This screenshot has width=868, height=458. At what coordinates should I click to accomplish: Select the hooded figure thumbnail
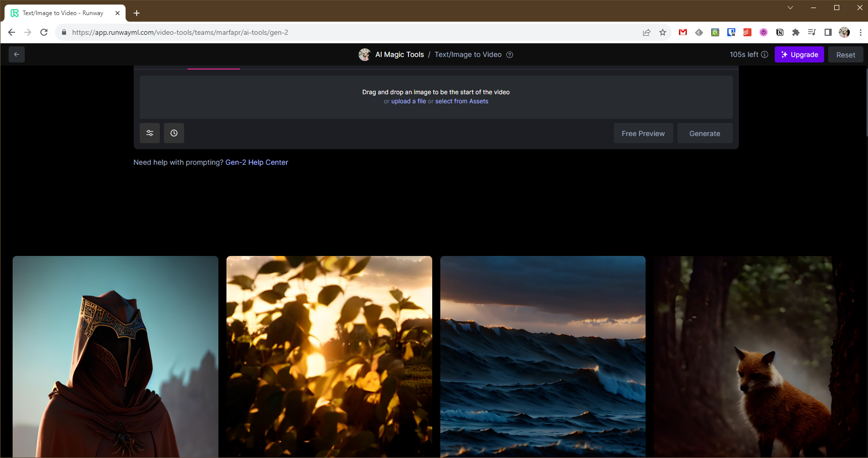[x=115, y=357]
